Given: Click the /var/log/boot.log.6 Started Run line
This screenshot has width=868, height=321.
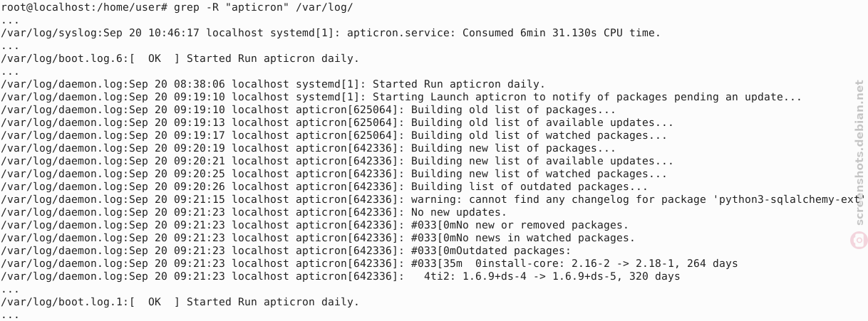Looking at the screenshot, I should [180, 58].
